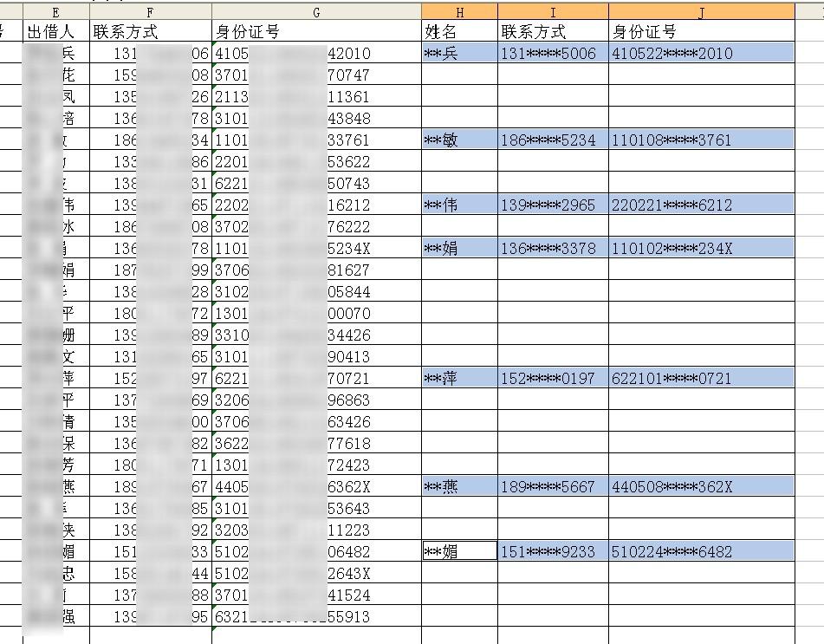Click column G cell ending in 05844
The width and height of the screenshot is (824, 644).
click(316, 291)
